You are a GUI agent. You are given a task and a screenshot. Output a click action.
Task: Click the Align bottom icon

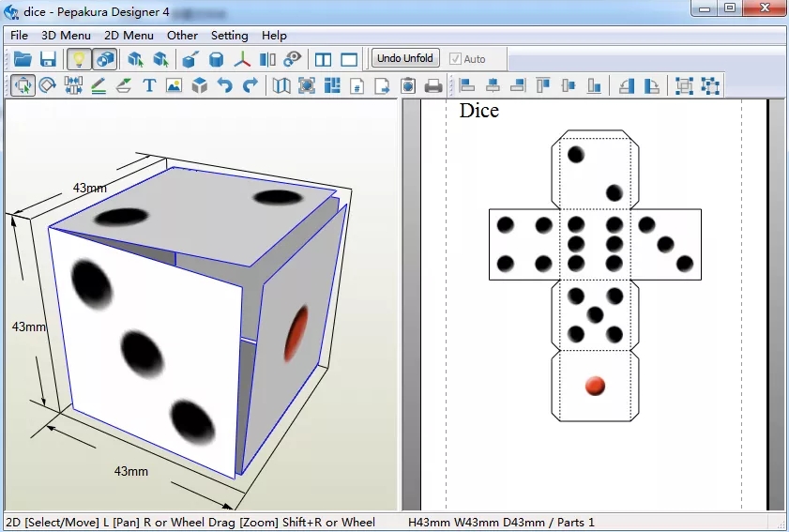pos(594,85)
